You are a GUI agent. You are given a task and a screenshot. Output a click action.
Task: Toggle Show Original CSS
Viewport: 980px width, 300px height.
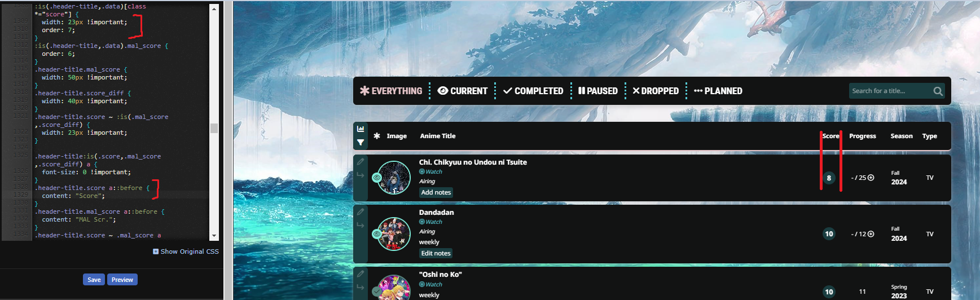[x=186, y=252]
